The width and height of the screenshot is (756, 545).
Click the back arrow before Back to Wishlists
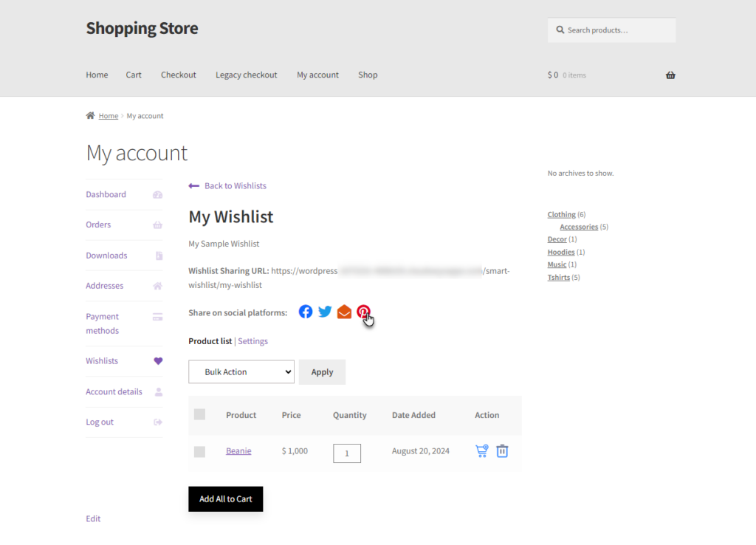pyautogui.click(x=194, y=186)
